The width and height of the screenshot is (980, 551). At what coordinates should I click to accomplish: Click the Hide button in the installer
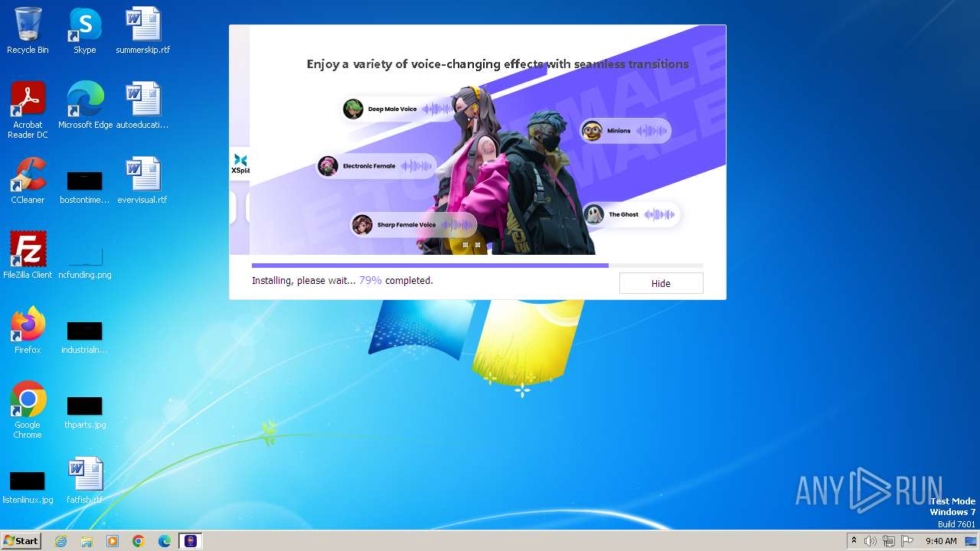pyautogui.click(x=661, y=283)
